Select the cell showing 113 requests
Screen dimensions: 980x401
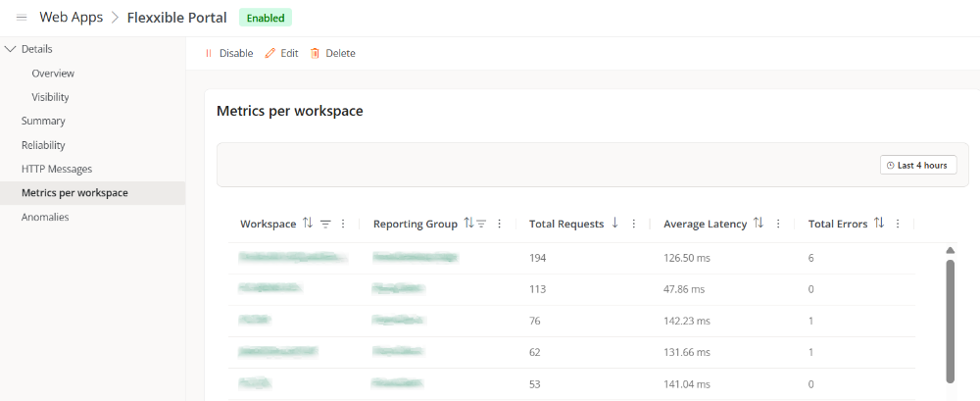click(537, 289)
